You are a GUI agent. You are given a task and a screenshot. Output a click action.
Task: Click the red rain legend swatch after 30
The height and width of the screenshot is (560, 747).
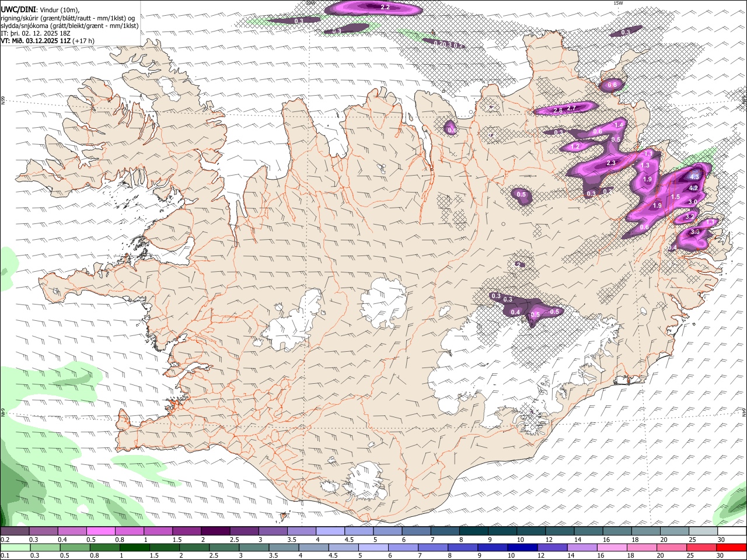[x=731, y=548]
